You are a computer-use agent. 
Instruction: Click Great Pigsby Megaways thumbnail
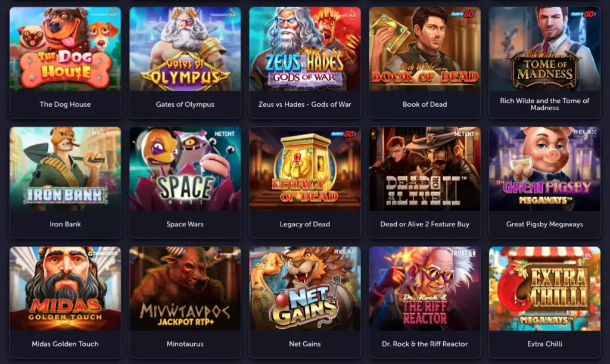(x=544, y=169)
